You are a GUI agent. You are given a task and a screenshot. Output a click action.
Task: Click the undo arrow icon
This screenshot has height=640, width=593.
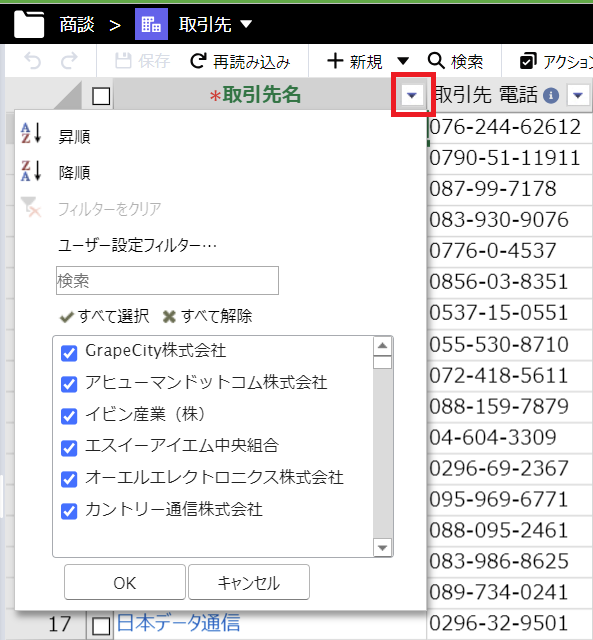(x=33, y=61)
